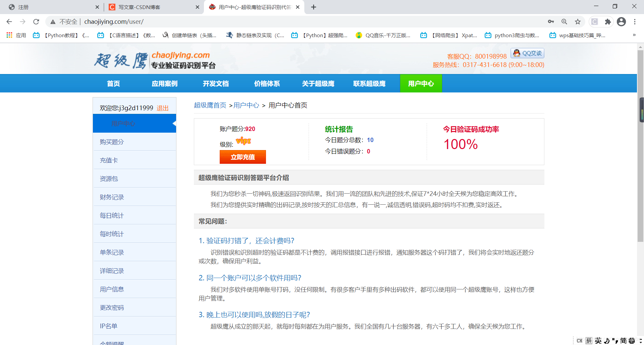Open the Chrome three-dot menu
Image resolution: width=644 pixels, height=345 pixels.
635,21
